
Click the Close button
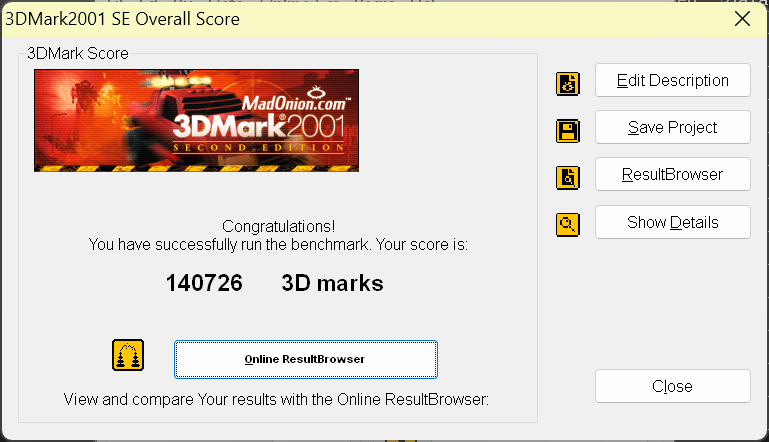point(672,386)
